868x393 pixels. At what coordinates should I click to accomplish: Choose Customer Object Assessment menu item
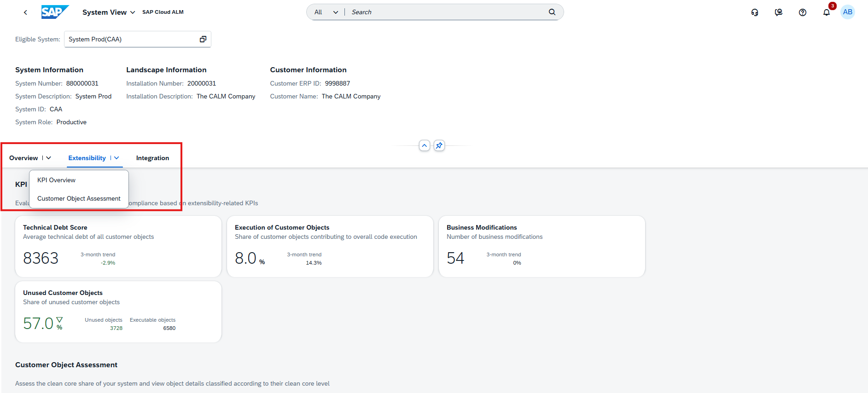[x=79, y=198]
